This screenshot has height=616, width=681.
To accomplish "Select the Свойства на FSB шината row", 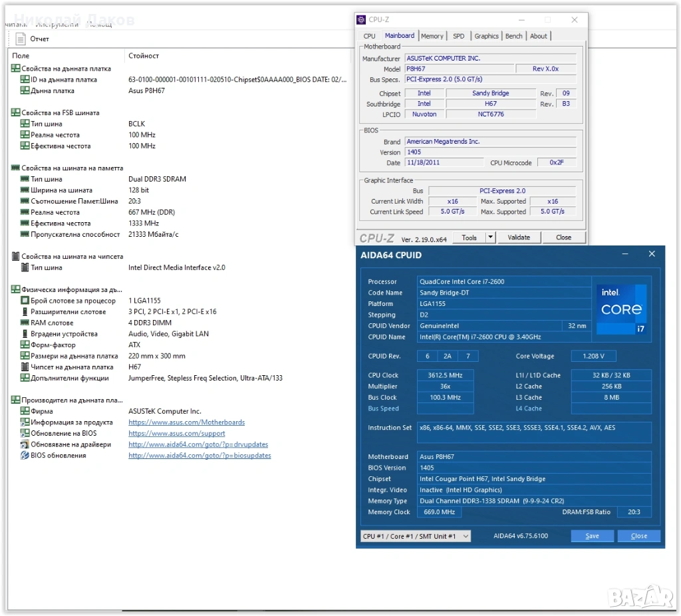I will click(60, 113).
